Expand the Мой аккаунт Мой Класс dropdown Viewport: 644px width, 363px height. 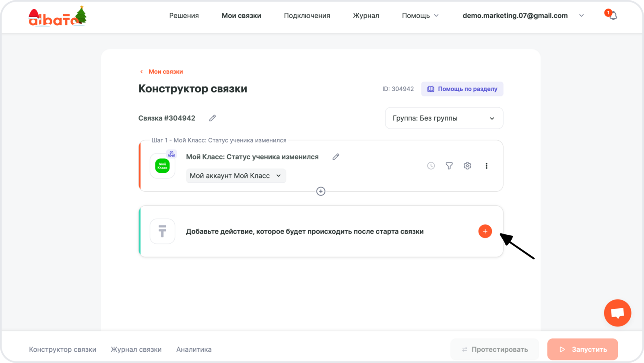click(236, 176)
